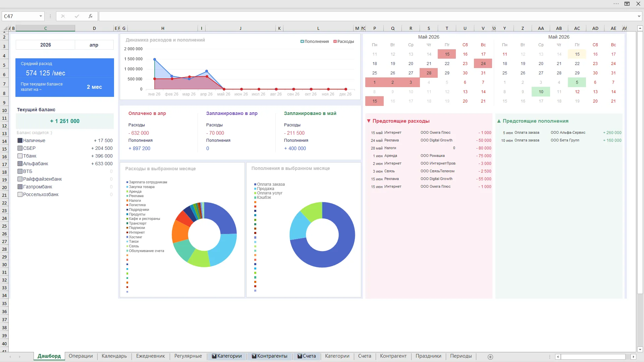The height and width of the screenshot is (362, 644).
Task: Open the Календарь sheet tab
Action: tap(114, 356)
